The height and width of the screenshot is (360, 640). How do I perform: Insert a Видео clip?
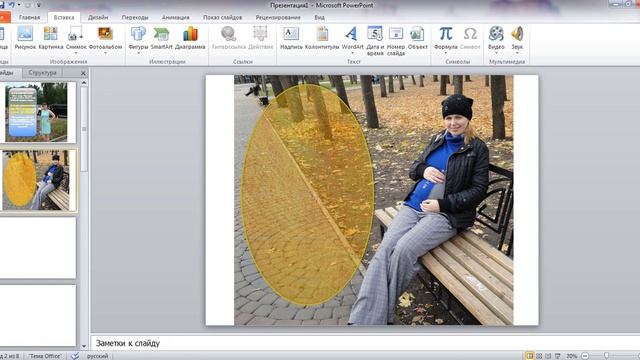(496, 38)
